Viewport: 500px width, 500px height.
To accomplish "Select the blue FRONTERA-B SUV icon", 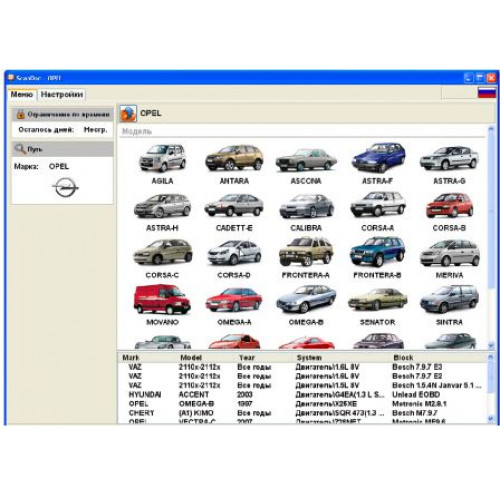I will click(377, 252).
